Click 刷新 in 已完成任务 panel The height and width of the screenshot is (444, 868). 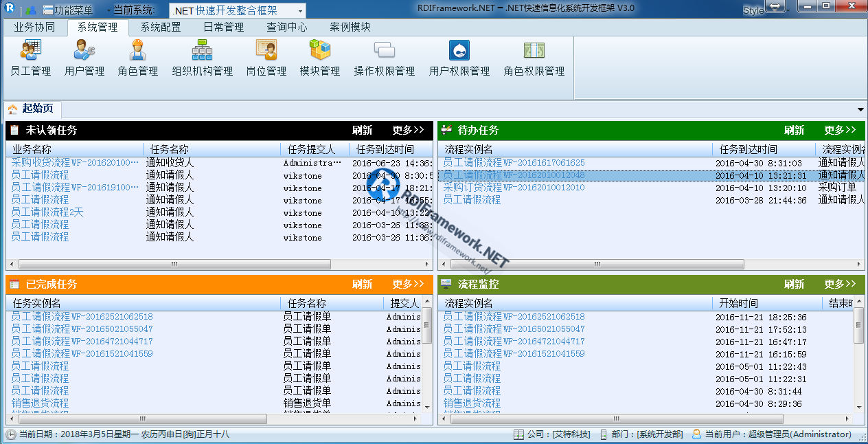click(362, 284)
